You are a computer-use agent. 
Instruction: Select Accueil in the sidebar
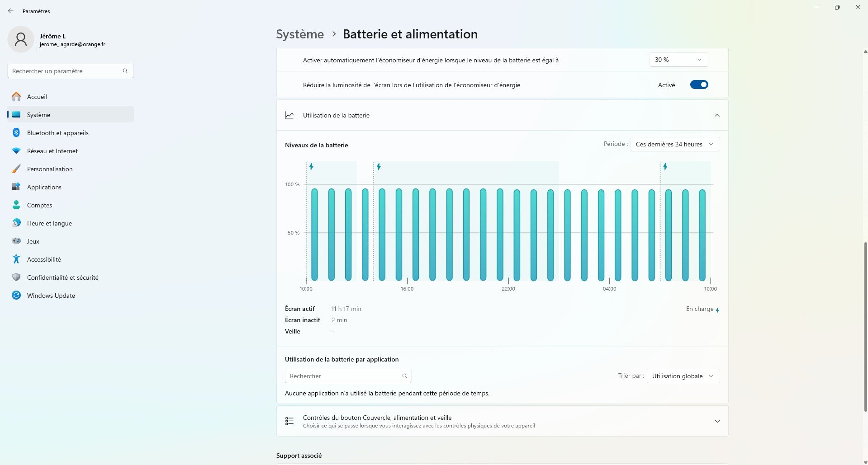[37, 97]
